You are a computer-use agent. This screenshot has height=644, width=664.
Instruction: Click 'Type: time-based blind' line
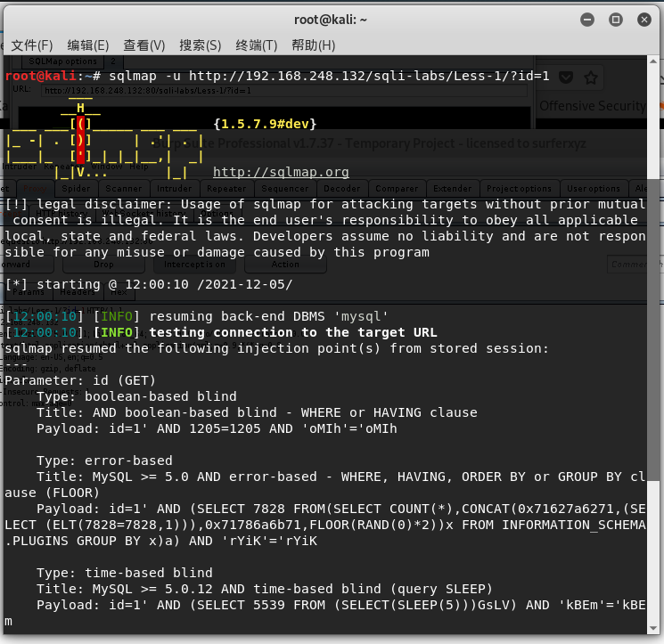pyautogui.click(x=125, y=573)
